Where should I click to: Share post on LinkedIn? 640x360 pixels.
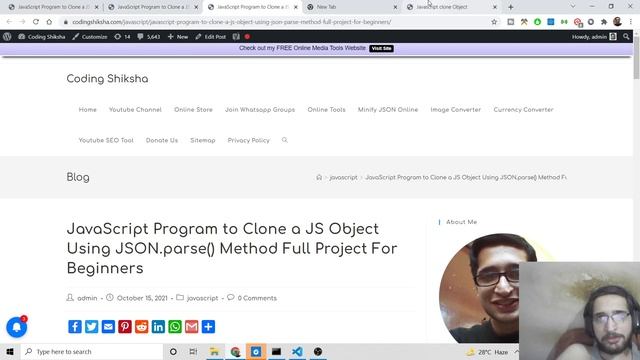(158, 327)
